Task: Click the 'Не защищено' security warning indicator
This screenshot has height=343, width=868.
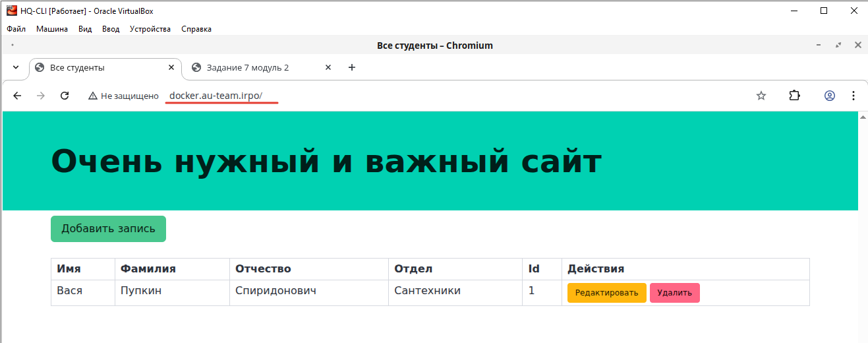Action: tap(123, 96)
